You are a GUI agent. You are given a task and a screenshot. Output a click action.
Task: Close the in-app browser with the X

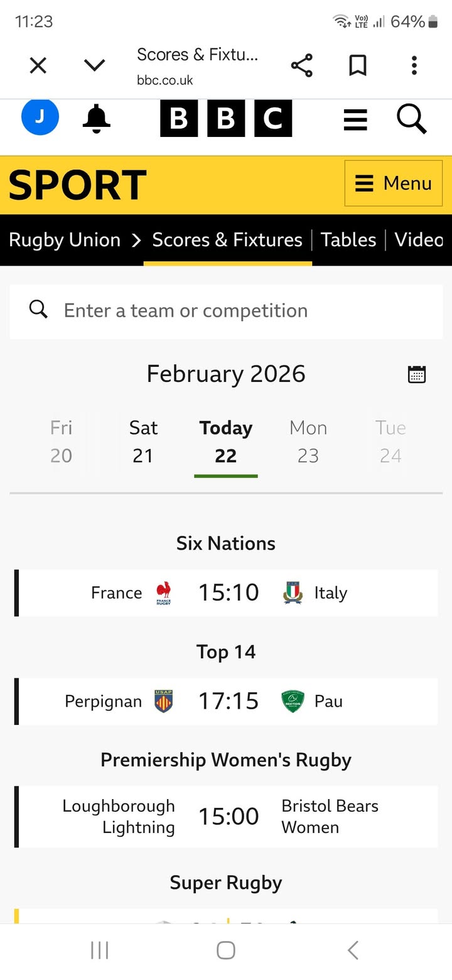(x=38, y=65)
